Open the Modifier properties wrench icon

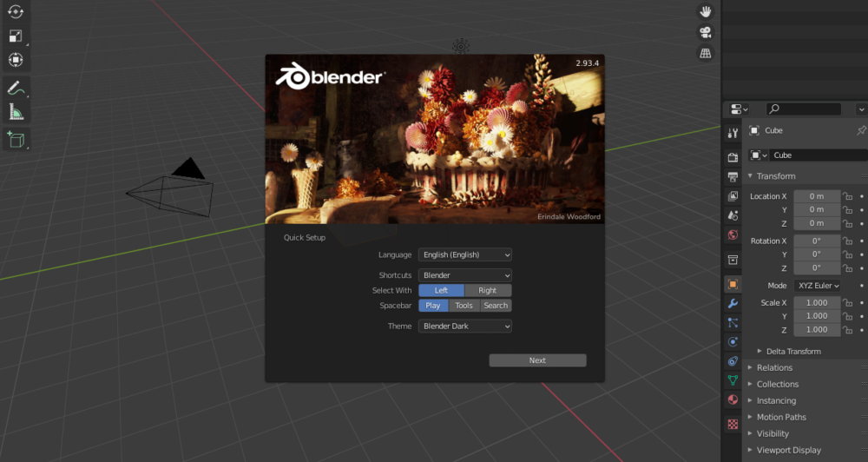pyautogui.click(x=733, y=304)
